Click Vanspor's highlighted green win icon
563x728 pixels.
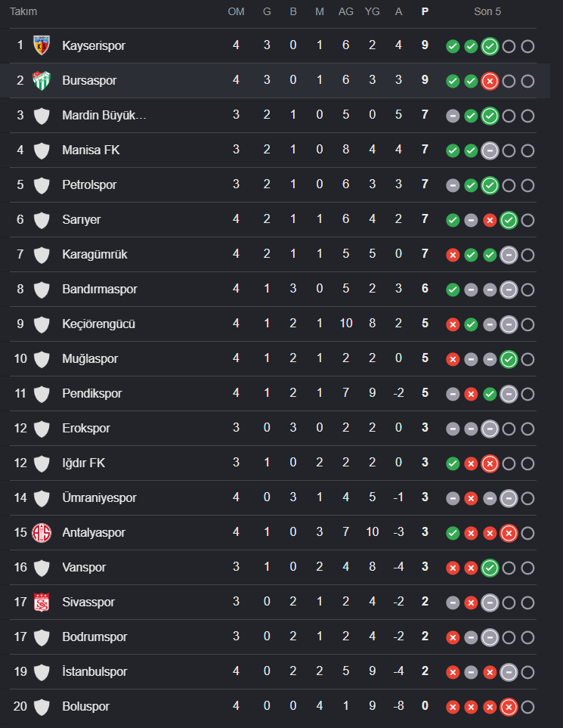pyautogui.click(x=490, y=568)
